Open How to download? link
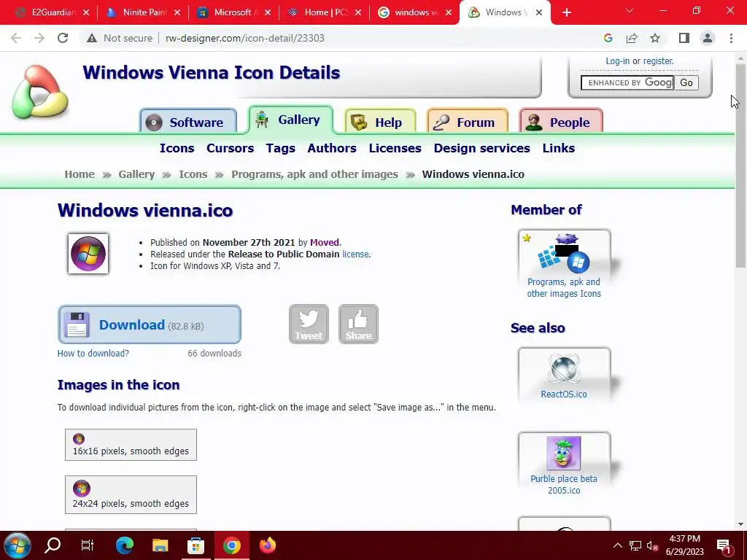 [x=93, y=354]
